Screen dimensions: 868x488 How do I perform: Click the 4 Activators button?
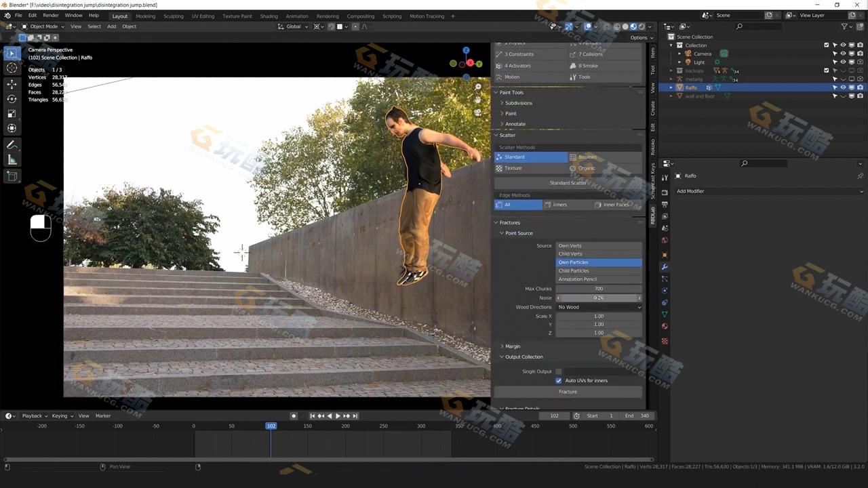coord(531,66)
